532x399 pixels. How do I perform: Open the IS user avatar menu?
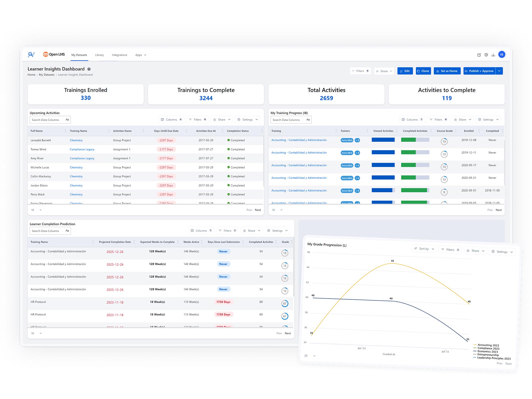(501, 55)
